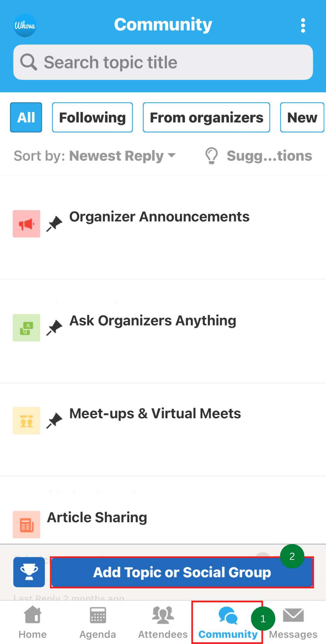Image resolution: width=326 pixels, height=644 pixels.
Task: Toggle the Following filter
Action: pyautogui.click(x=92, y=117)
